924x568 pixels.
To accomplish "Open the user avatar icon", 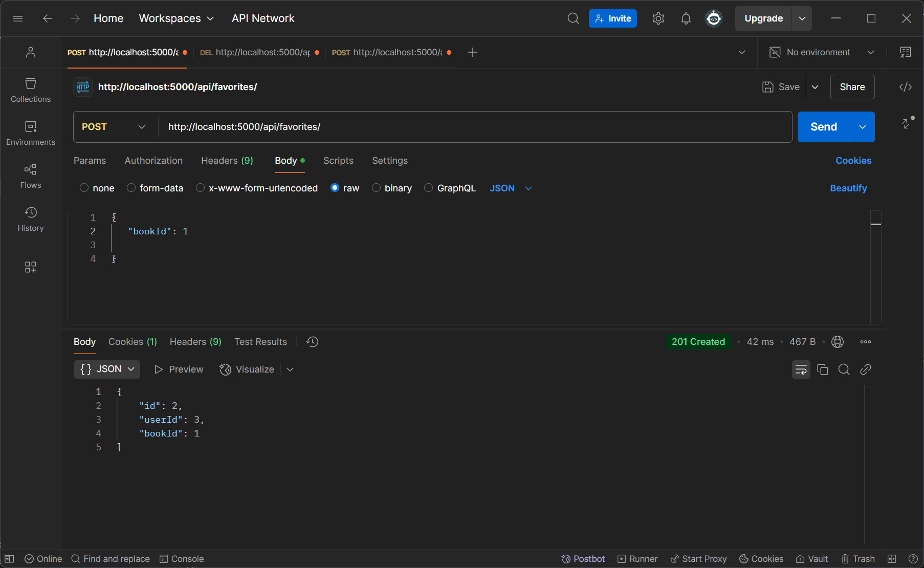I will pos(714,18).
